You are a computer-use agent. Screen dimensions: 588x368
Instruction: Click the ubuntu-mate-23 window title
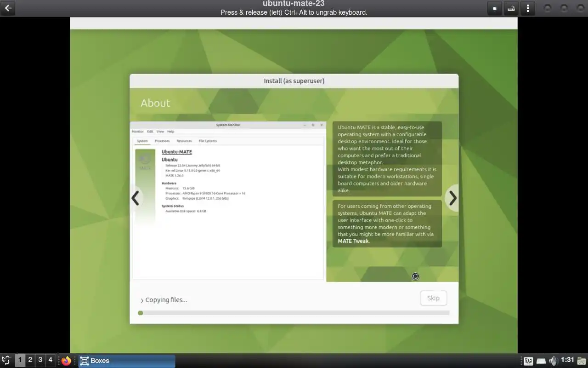click(x=294, y=4)
